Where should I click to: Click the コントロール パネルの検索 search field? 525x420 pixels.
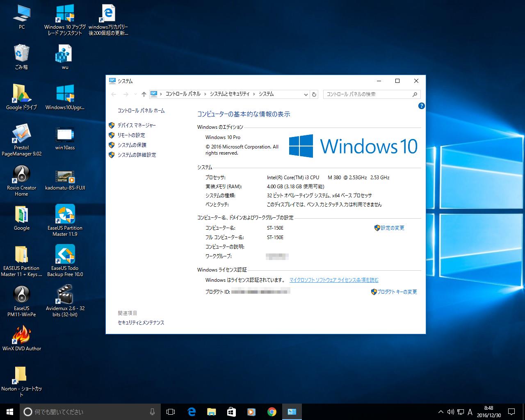click(372, 94)
